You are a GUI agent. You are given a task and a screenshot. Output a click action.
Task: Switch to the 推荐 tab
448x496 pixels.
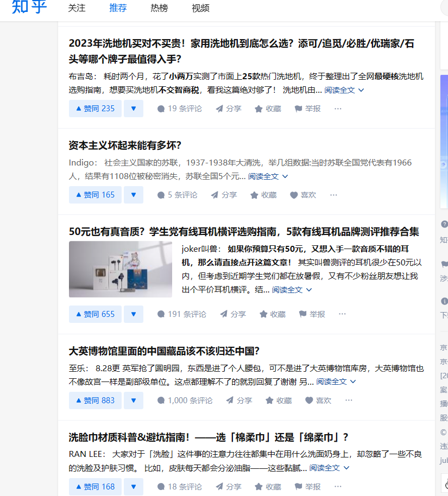[x=118, y=8]
